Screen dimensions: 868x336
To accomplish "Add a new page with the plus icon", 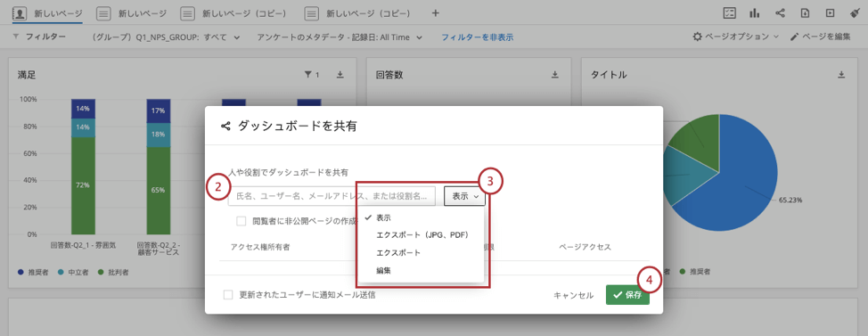I will coord(435,12).
